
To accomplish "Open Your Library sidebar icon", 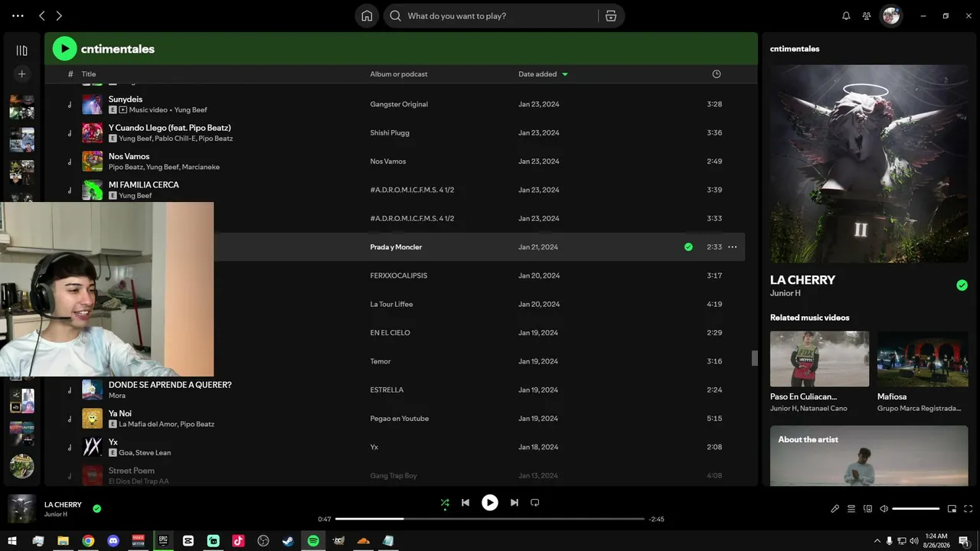I will tap(21, 51).
